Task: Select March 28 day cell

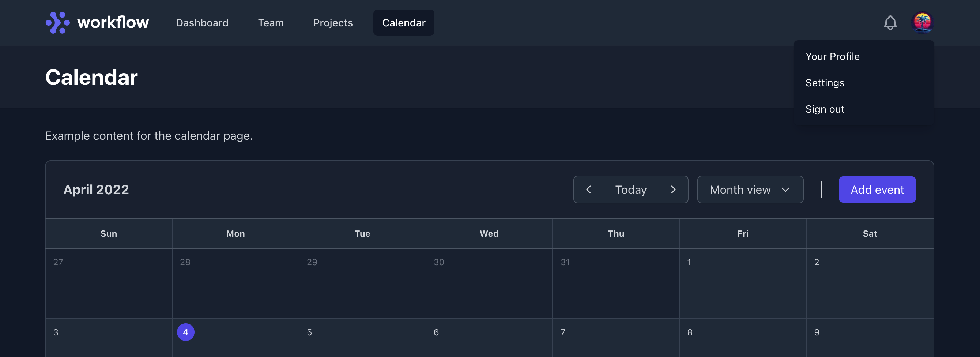Action: 235,283
